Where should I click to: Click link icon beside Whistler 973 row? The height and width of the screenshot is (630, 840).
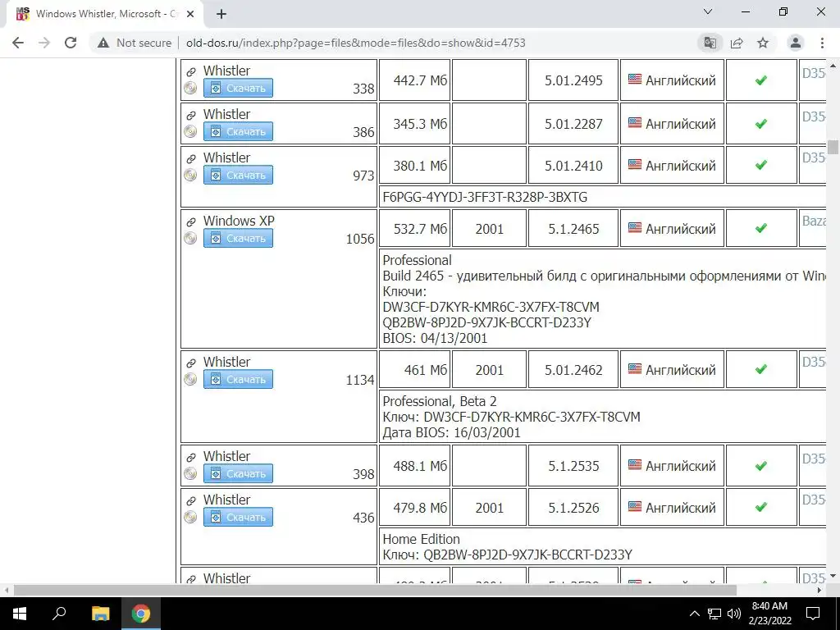(x=190, y=158)
